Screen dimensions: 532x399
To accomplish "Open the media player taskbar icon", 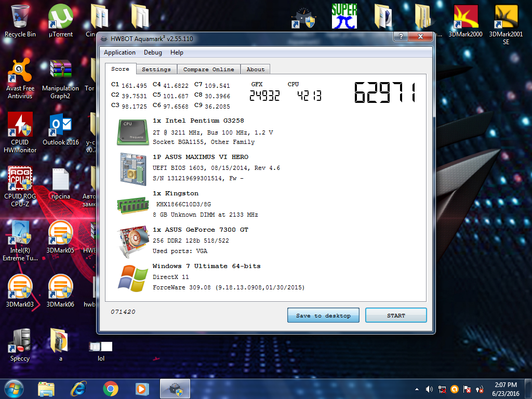I will [142, 389].
